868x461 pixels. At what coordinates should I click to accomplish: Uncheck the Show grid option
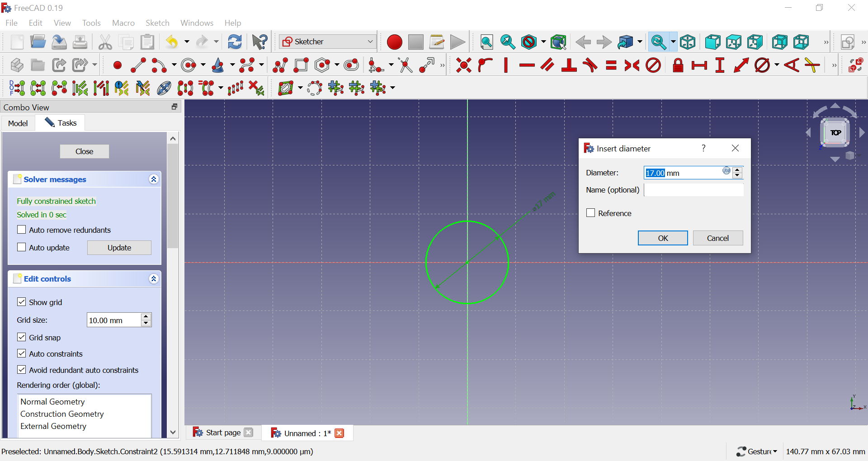22,302
